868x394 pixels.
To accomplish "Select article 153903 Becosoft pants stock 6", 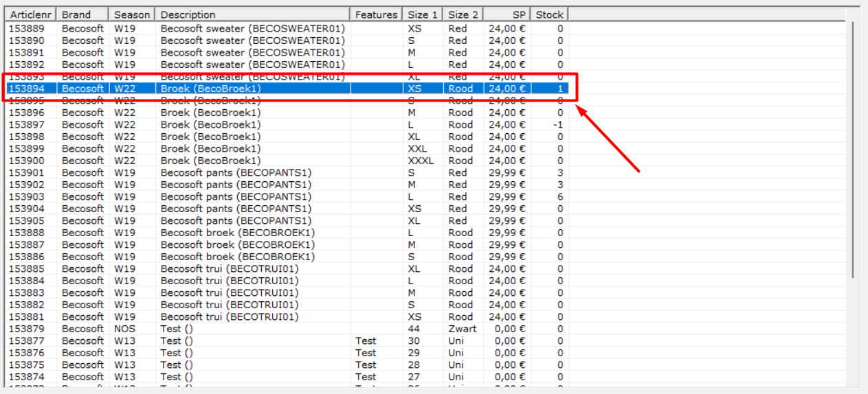I will [x=287, y=197].
